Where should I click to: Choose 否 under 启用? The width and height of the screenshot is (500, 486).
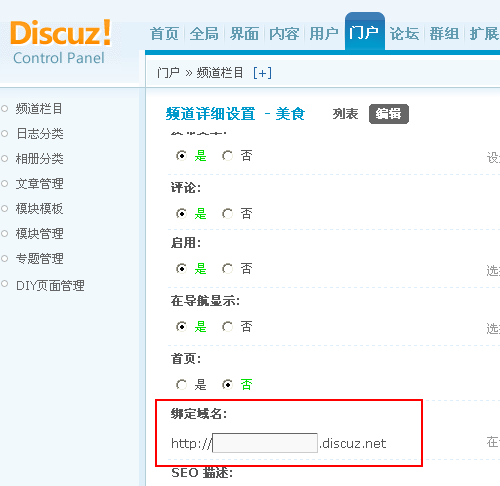tap(227, 269)
